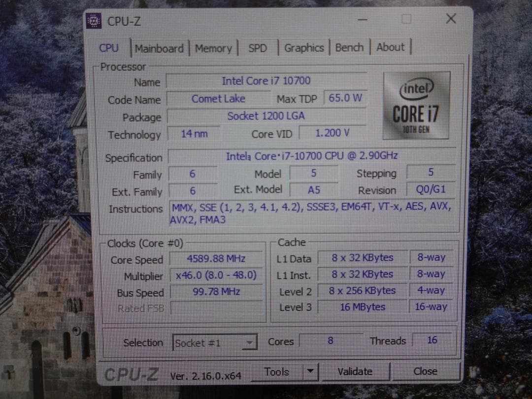Switch to the Graphics tab
This screenshot has height=399, width=532.
point(303,48)
